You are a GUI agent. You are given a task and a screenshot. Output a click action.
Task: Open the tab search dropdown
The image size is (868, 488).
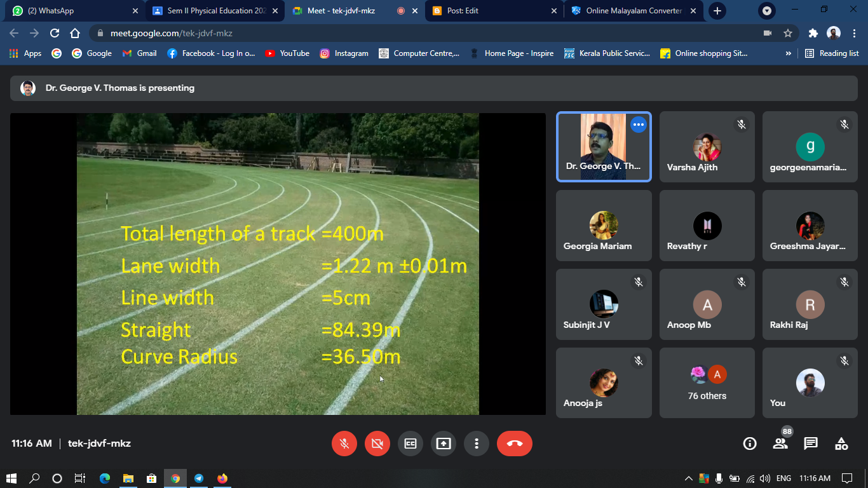pyautogui.click(x=767, y=11)
